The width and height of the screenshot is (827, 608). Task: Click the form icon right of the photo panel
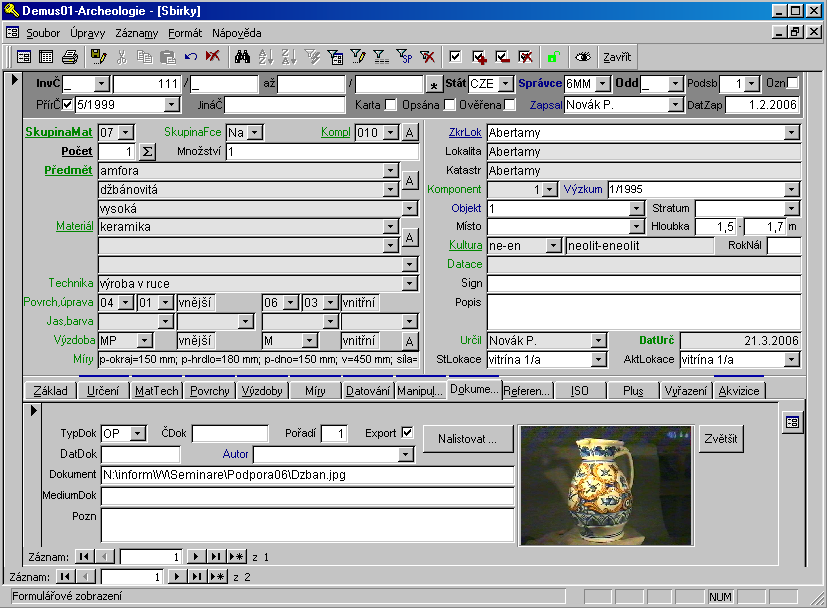click(792, 422)
